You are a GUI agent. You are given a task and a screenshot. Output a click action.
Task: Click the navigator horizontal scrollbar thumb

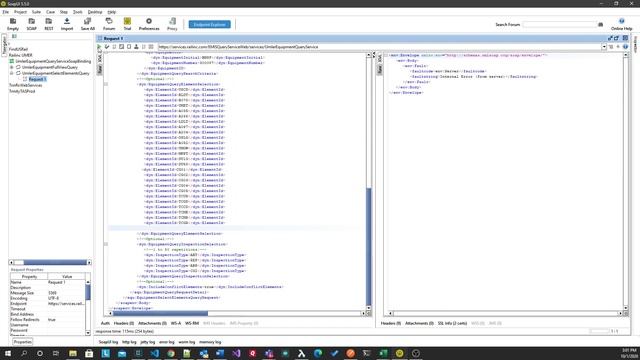(55, 262)
